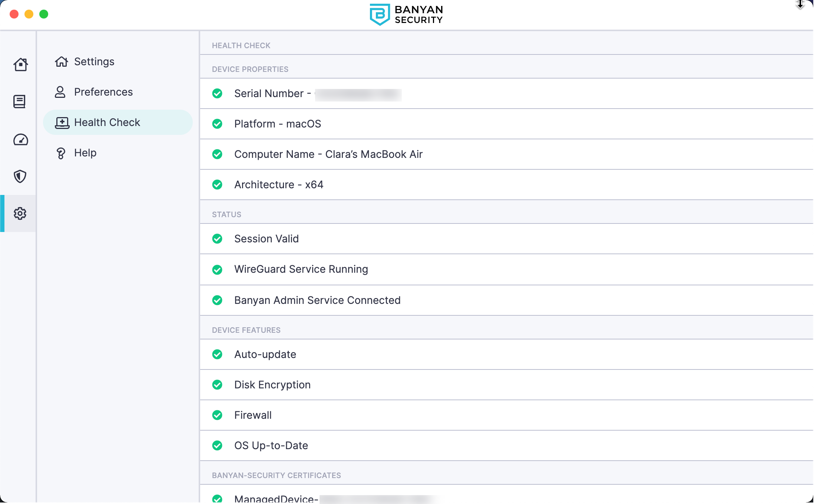The image size is (814, 504).
Task: Click green check icon beside Disk Encryption
Action: pyautogui.click(x=217, y=385)
